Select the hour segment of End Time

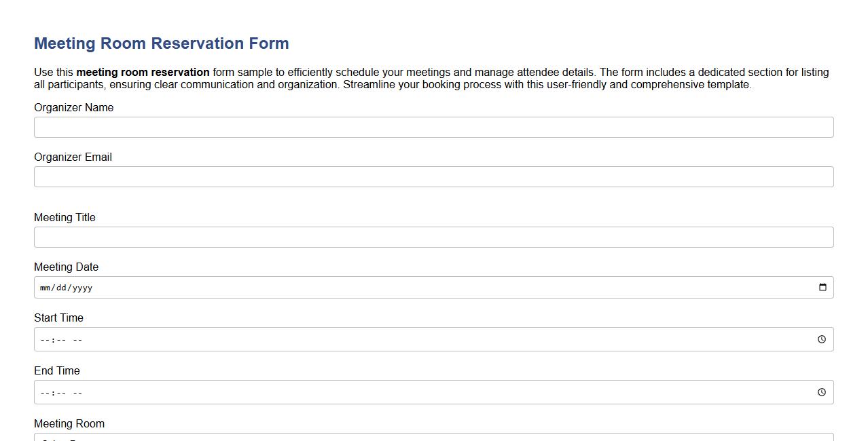44,392
